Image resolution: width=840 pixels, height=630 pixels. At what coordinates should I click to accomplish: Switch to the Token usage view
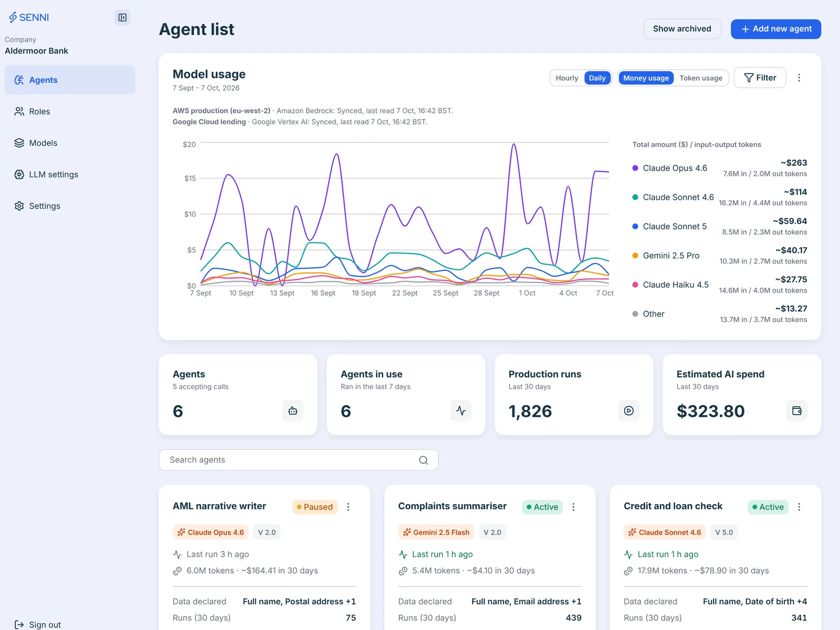click(700, 78)
